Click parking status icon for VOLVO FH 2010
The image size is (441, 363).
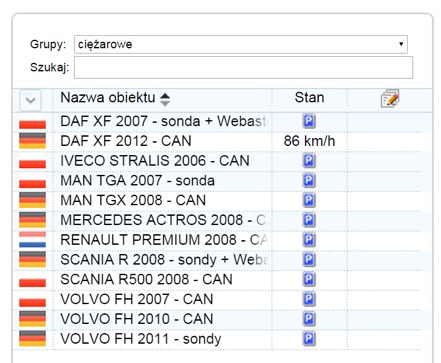click(309, 319)
